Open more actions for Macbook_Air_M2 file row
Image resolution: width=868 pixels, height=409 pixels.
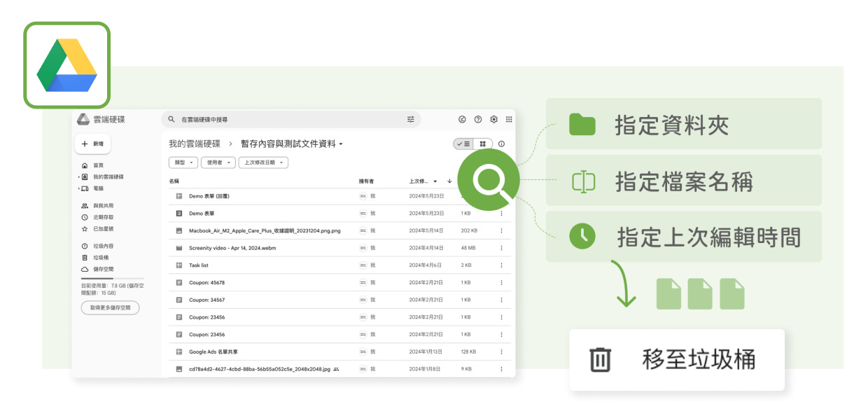click(x=501, y=230)
